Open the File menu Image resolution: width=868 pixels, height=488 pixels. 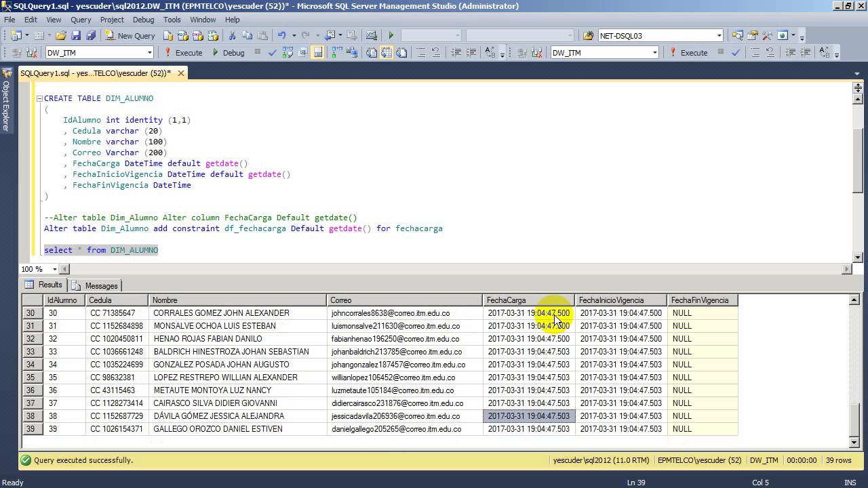point(9,20)
